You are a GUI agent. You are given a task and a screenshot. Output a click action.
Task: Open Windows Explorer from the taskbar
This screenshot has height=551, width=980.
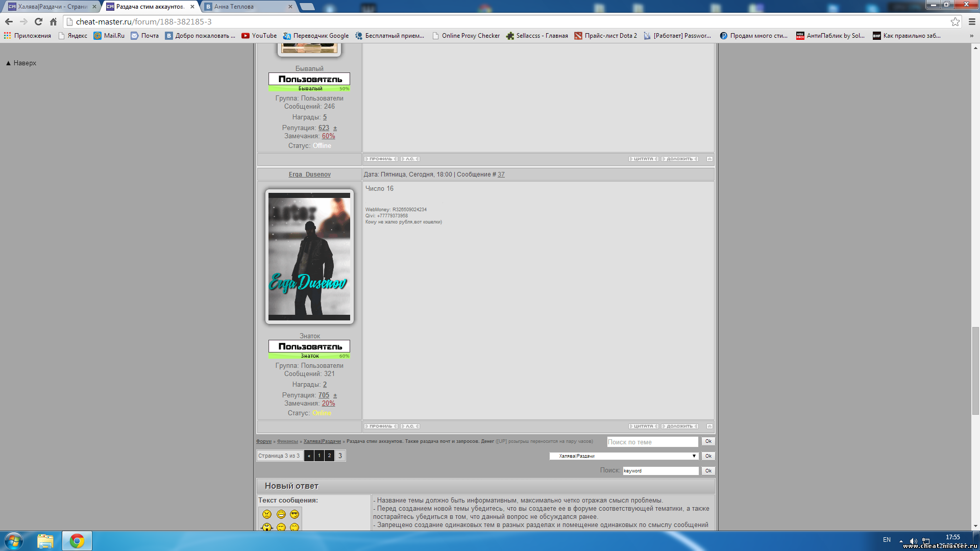point(45,541)
